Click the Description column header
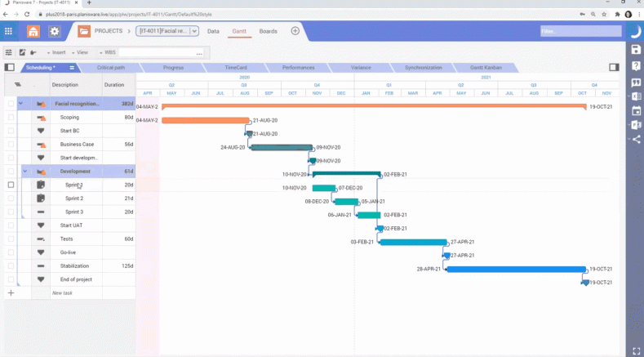This screenshot has height=357, width=644. pyautogui.click(x=77, y=85)
